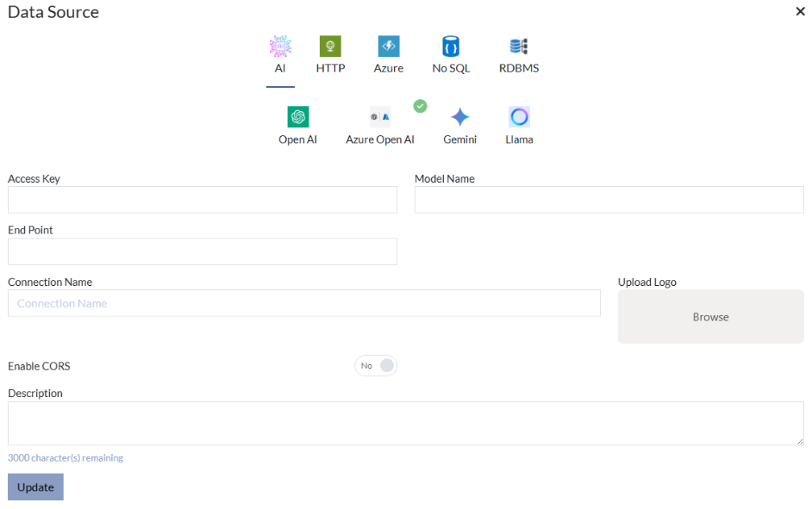Click the 'Access Key' label text
This screenshot has width=812, height=509.
point(34,178)
